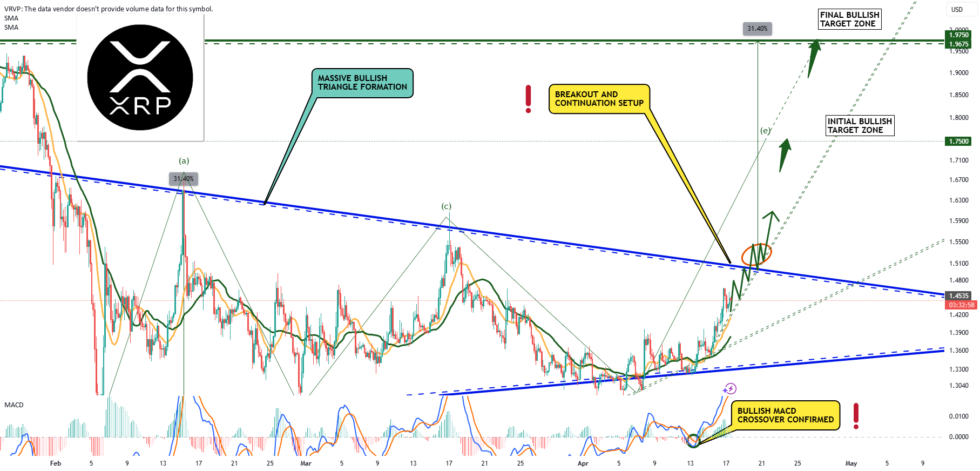Screen dimensions: 980x471
Task: Click the XRP logo image
Action: tap(140, 78)
